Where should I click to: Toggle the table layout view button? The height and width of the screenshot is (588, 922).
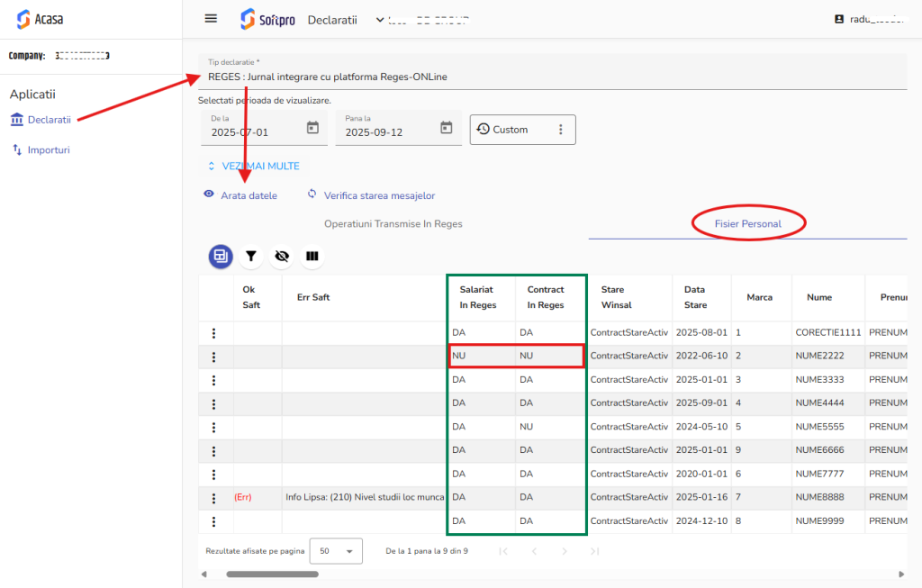[x=221, y=257]
